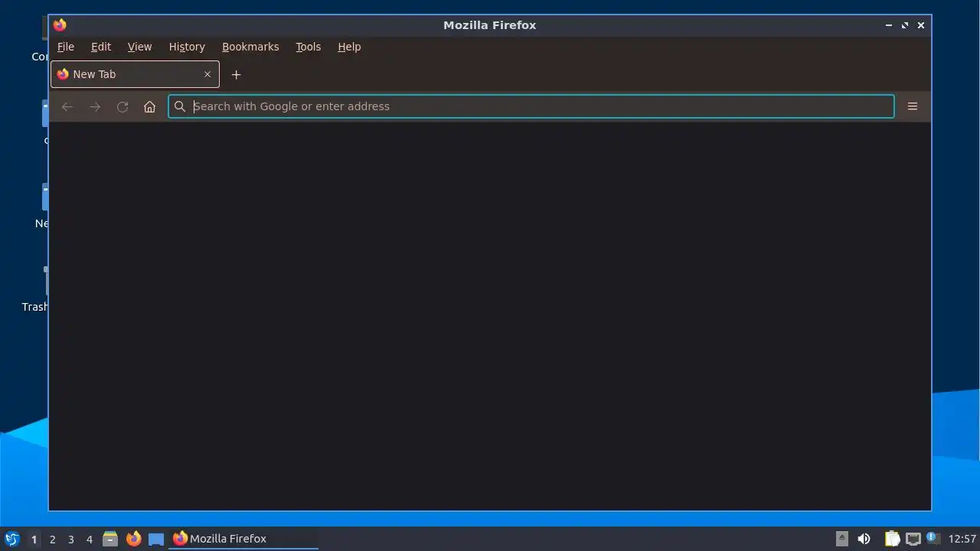Open a new tab with plus button
This screenshot has height=551, width=980.
(x=236, y=74)
